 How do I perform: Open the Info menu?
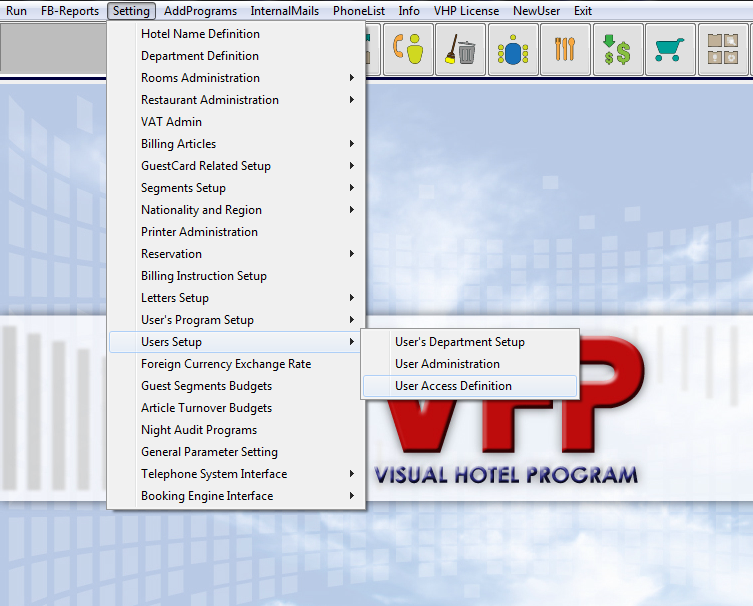(409, 11)
